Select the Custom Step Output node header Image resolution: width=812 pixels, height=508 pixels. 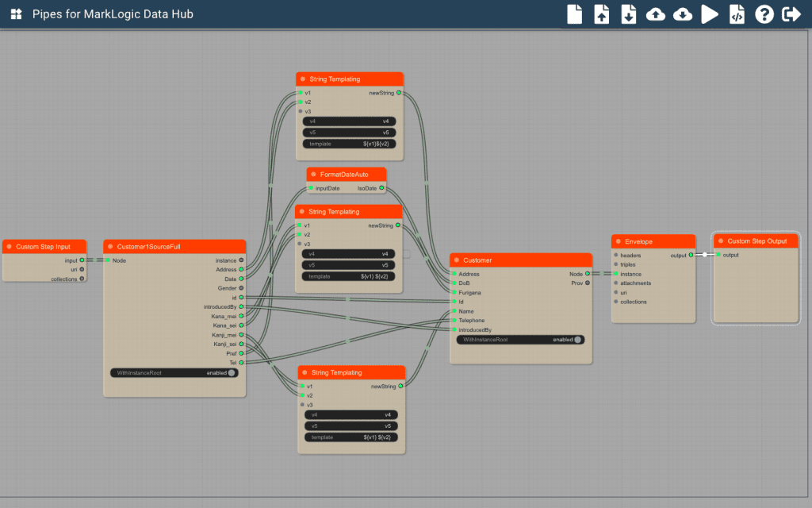click(x=757, y=241)
